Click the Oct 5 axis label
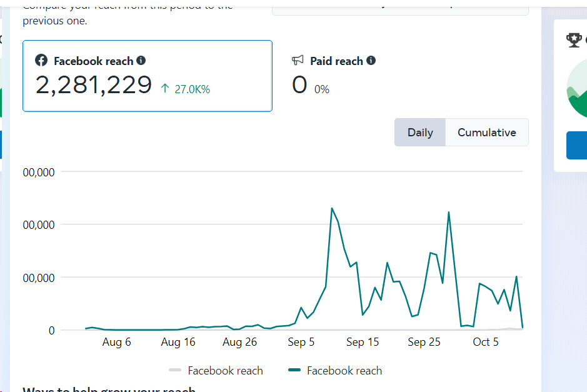 (x=486, y=342)
